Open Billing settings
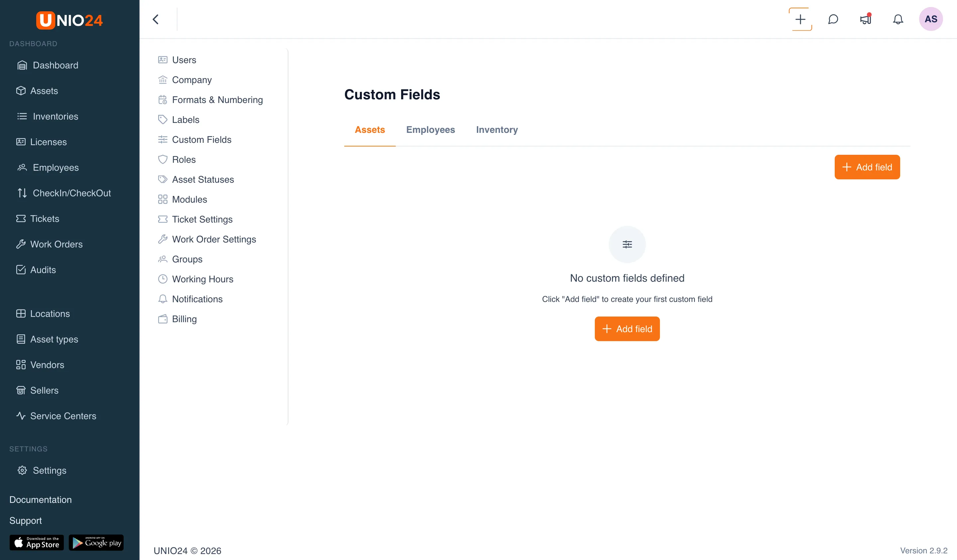 click(x=177, y=319)
